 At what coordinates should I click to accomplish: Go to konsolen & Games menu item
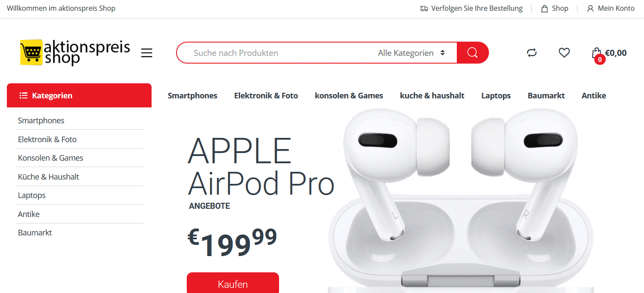[349, 95]
